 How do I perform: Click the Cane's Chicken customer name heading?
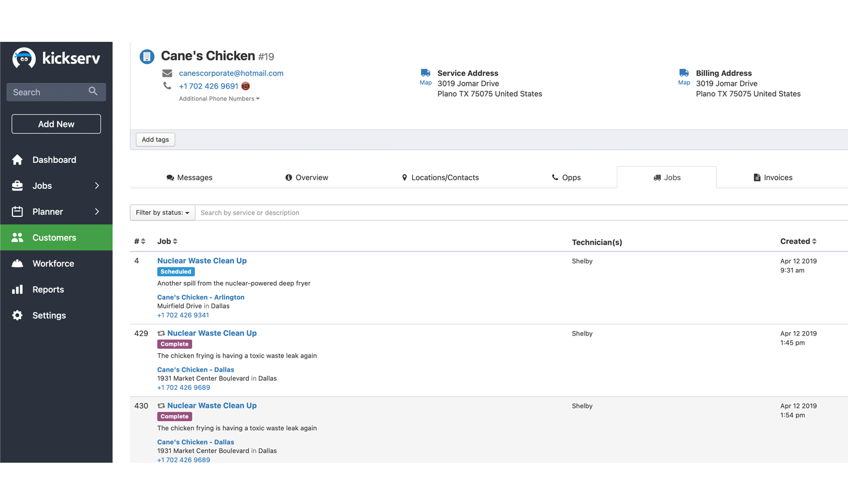(x=208, y=56)
